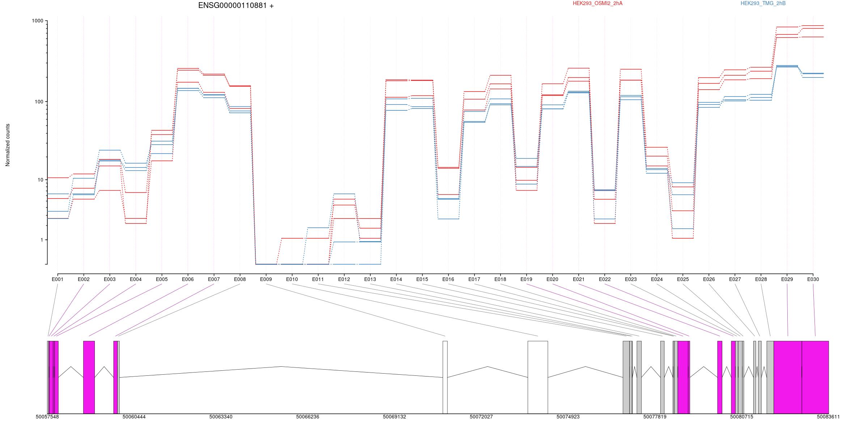This screenshot has width=868, height=434.
Task: Click exon label E028
Action: click(x=761, y=279)
